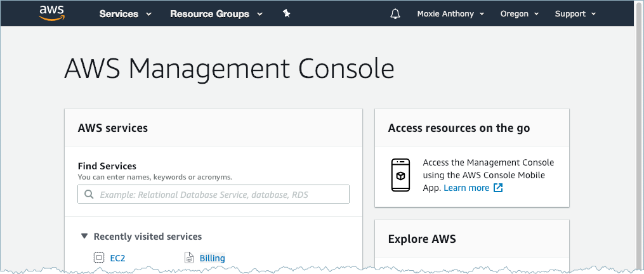This screenshot has width=644, height=274.
Task: Click the AWS logo home icon
Action: [52, 13]
